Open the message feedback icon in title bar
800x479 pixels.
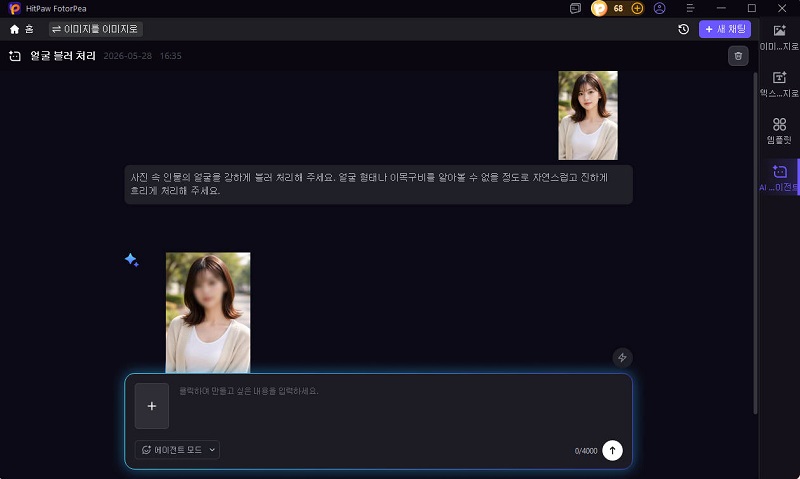coord(575,8)
